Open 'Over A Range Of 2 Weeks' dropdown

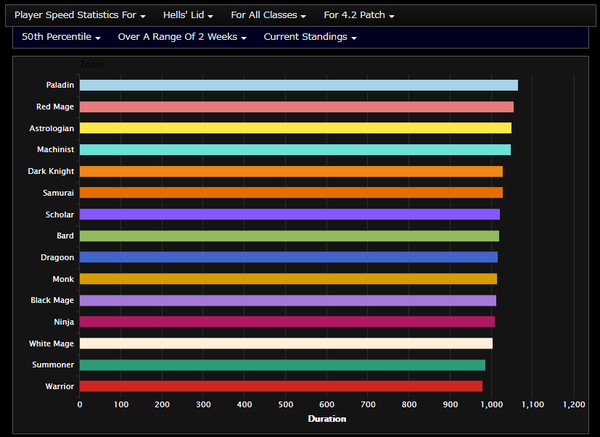pos(182,37)
